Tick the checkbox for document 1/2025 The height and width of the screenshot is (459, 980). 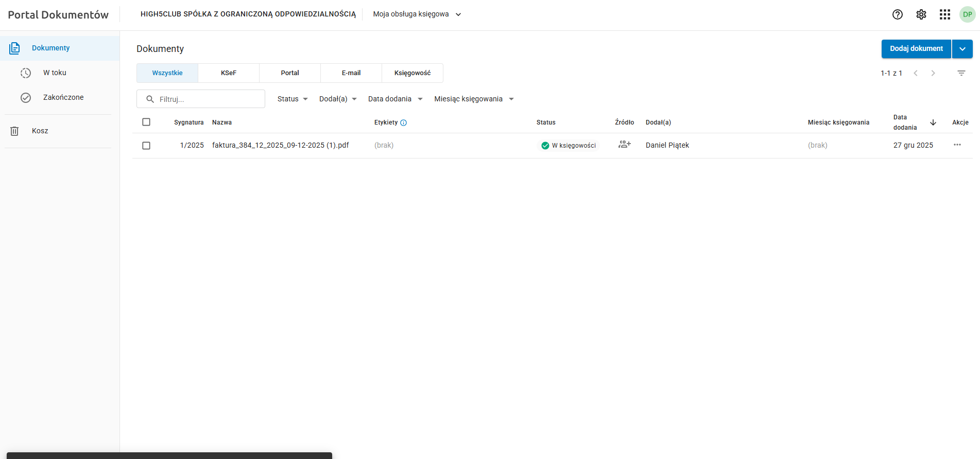146,146
